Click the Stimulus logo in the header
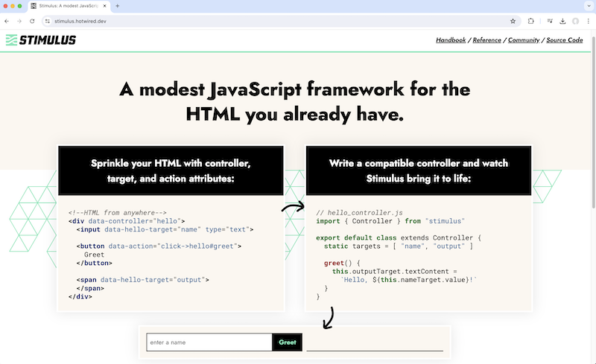The height and width of the screenshot is (364, 596). pyautogui.click(x=41, y=40)
